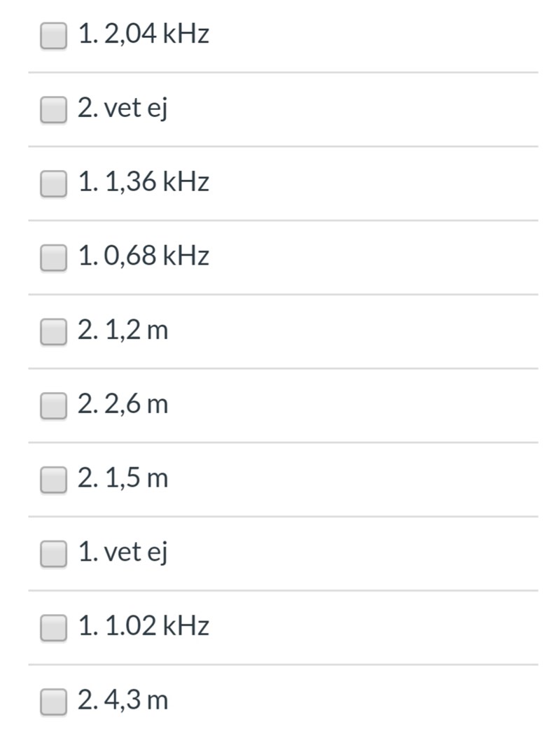Screen dimensions: 560x731
Task: Click the "2. 1,2 m" answer text
Action: tap(123, 330)
